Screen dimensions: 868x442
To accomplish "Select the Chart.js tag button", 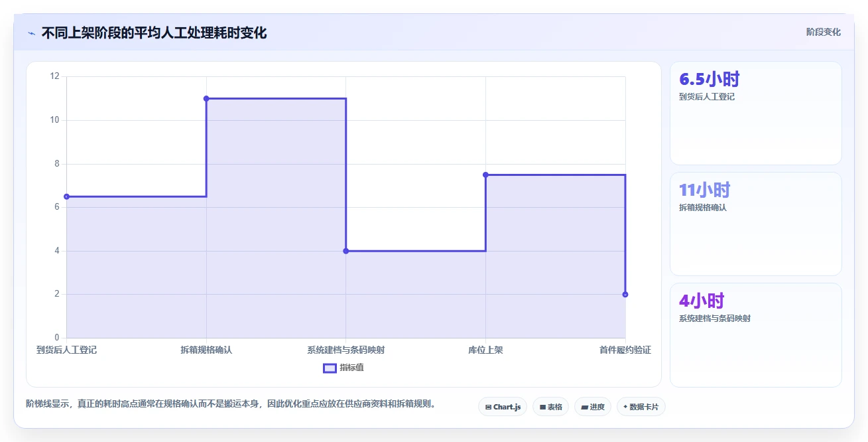I will [503, 407].
